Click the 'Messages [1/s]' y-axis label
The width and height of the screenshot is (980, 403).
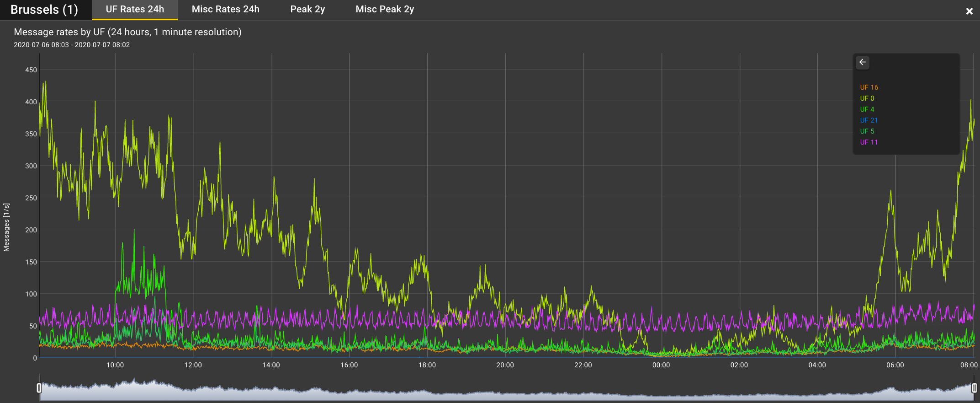(6, 227)
